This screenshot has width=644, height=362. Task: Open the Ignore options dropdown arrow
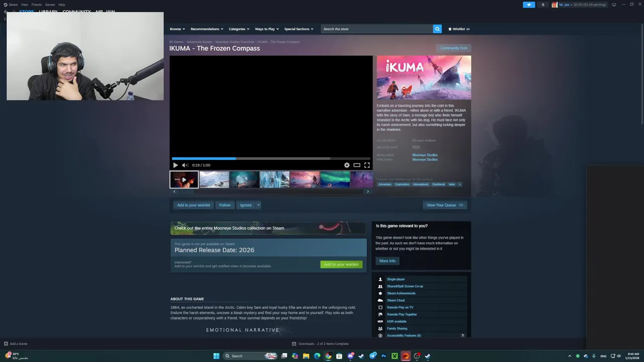pyautogui.click(x=258, y=205)
